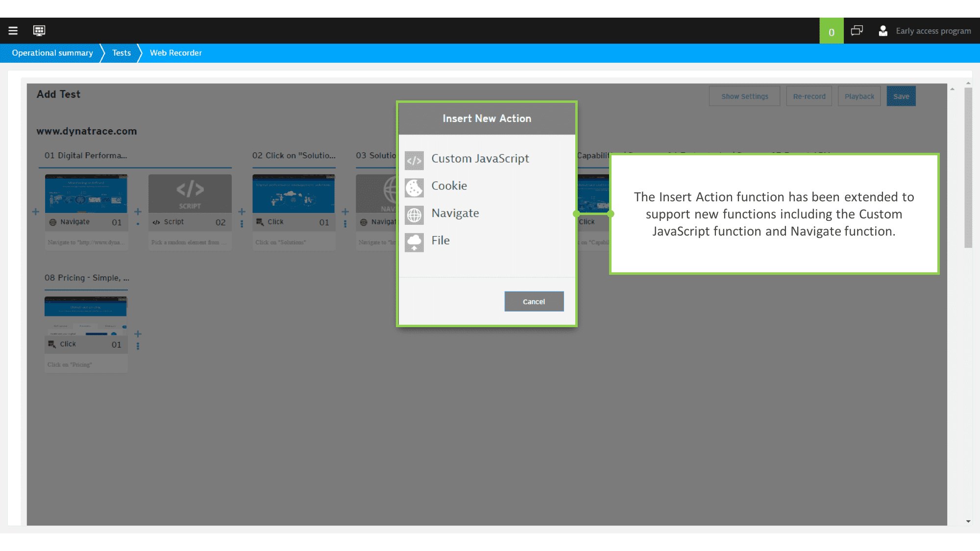Click Early access program label
Viewport: 980px width, 551px height.
933,31
